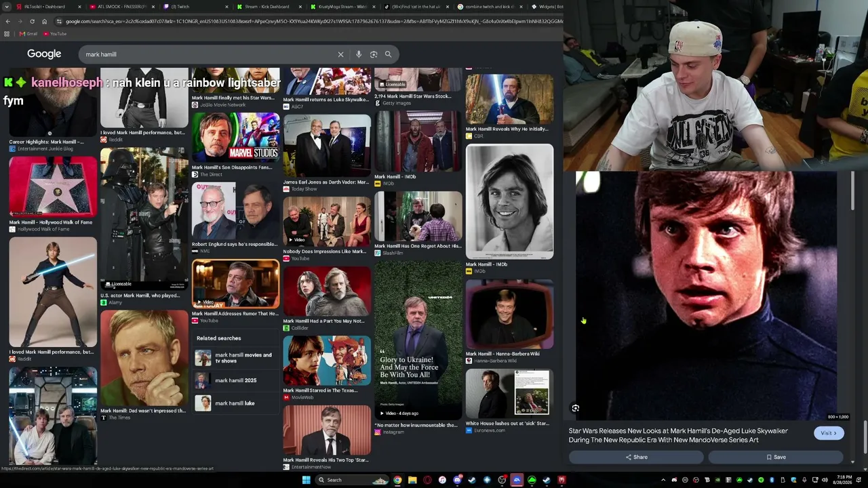
Task: Open search by image with the lens icon
Action: point(374,54)
